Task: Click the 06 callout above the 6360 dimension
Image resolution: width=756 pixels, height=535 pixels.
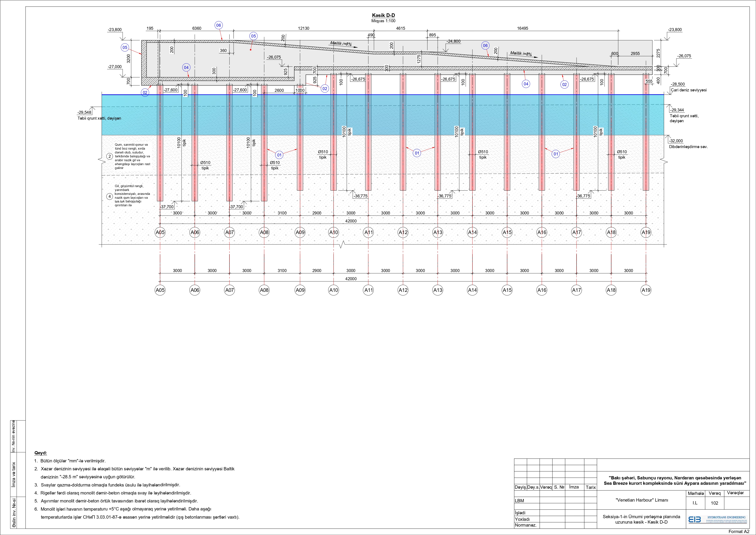Action: tap(219, 25)
